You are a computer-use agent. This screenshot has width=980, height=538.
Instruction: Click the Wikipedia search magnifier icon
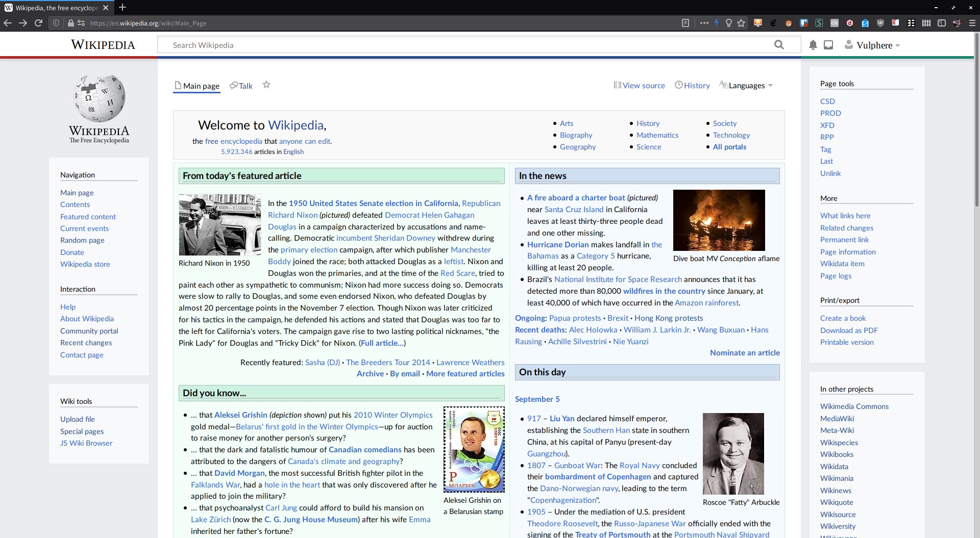[779, 45]
